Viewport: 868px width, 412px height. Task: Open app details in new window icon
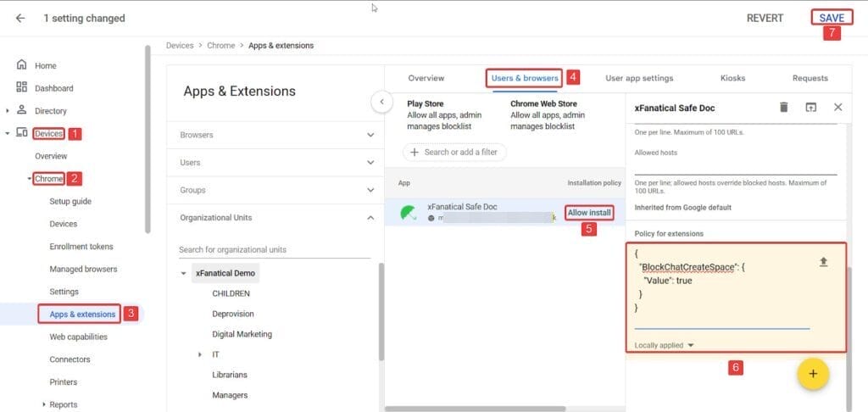pos(810,108)
